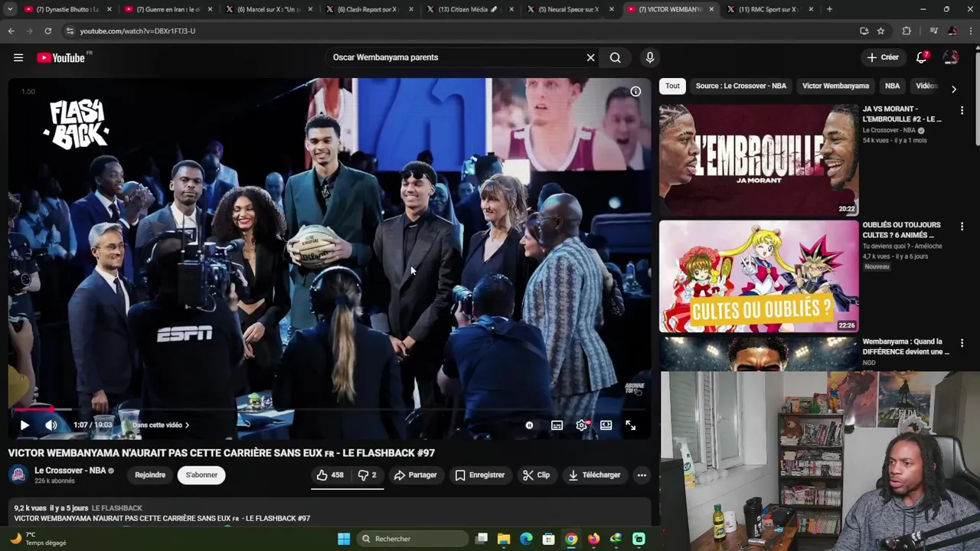Clear the search box with the X icon
The image size is (980, 551).
click(590, 57)
